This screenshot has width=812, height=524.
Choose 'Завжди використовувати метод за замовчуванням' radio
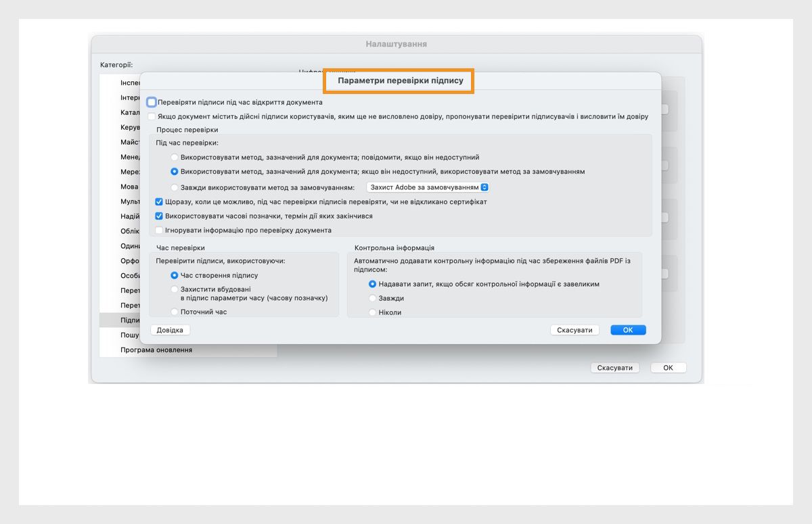click(x=175, y=187)
